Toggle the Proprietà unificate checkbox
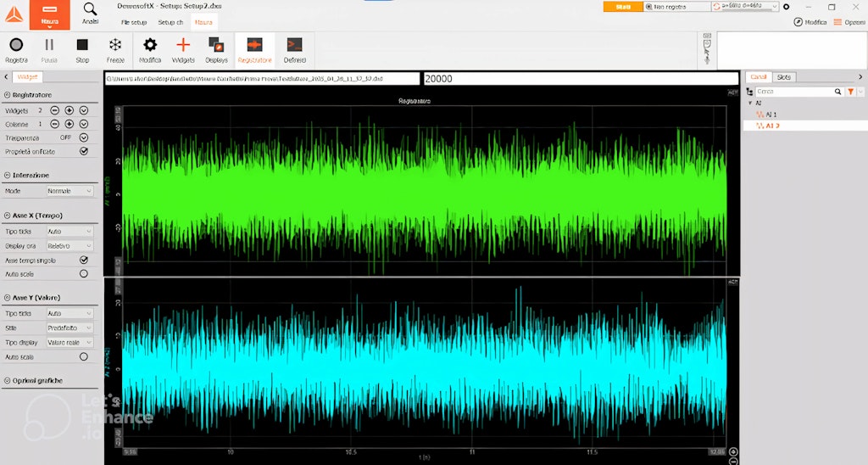The image size is (868, 465). tap(84, 151)
